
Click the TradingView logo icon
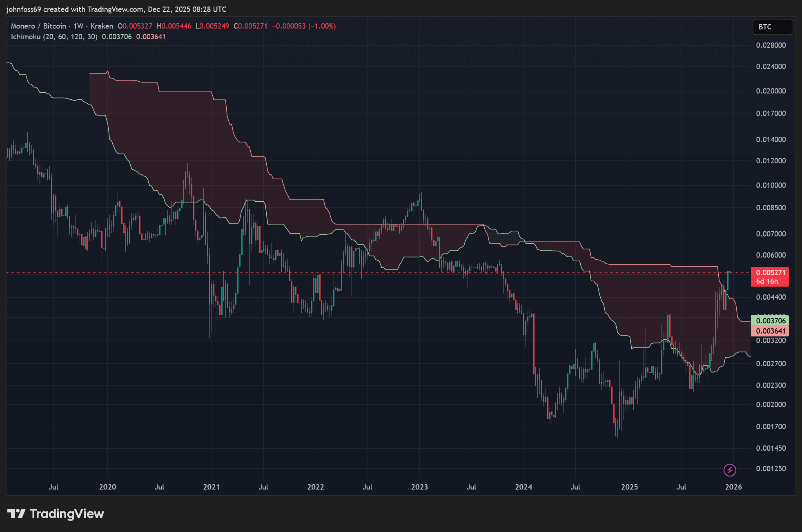[x=16, y=513]
